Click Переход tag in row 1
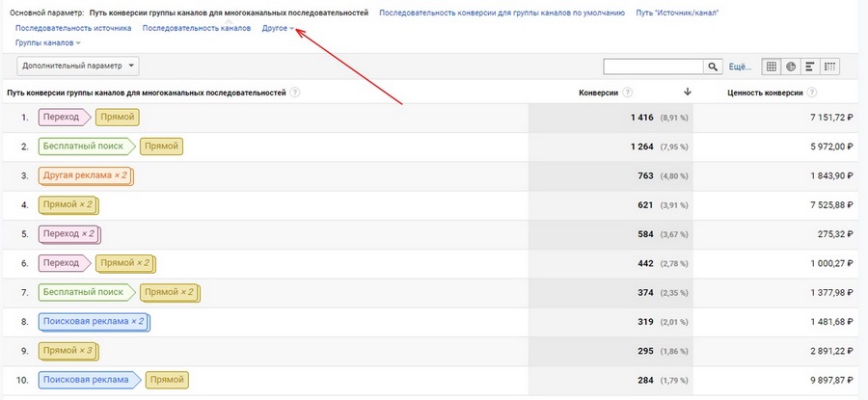This screenshot has width=868, height=400. pos(64,118)
